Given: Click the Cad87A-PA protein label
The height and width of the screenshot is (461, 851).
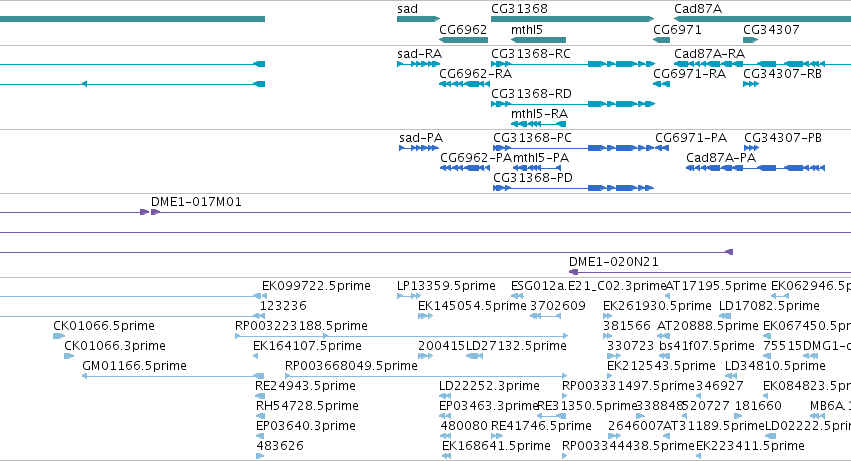Looking at the screenshot, I should (x=721, y=157).
